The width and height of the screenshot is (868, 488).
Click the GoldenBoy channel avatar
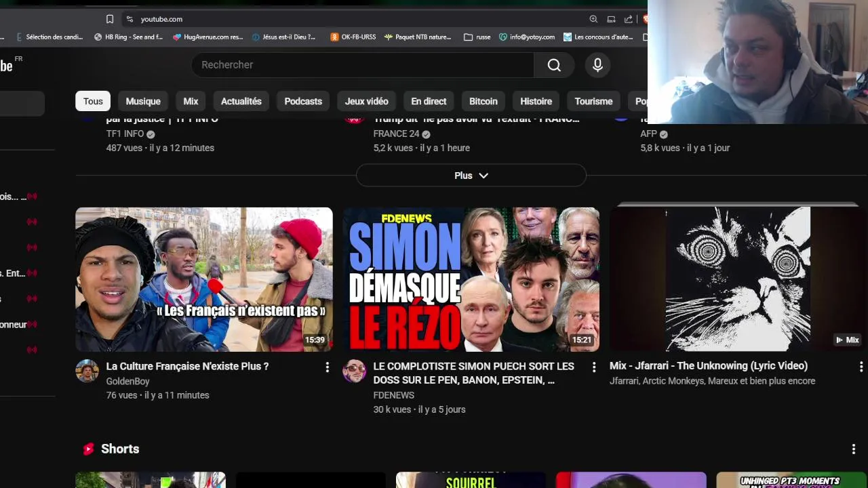tap(87, 371)
